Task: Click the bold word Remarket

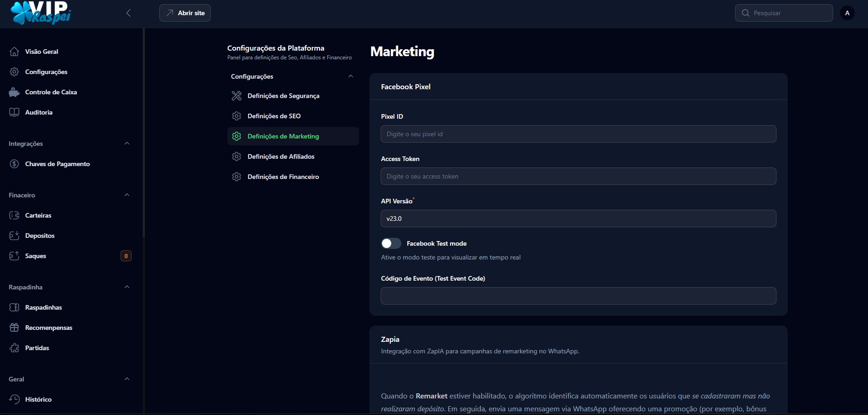Action: click(432, 396)
